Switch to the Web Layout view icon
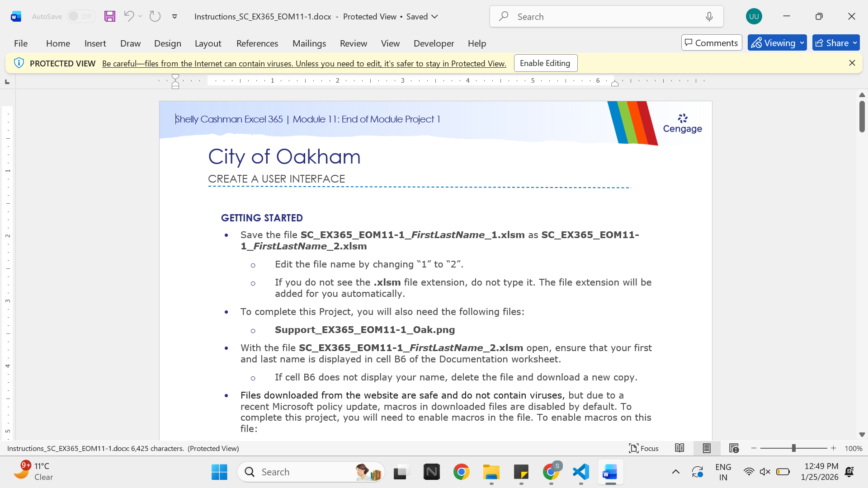Image resolution: width=868 pixels, height=488 pixels. [734, 448]
